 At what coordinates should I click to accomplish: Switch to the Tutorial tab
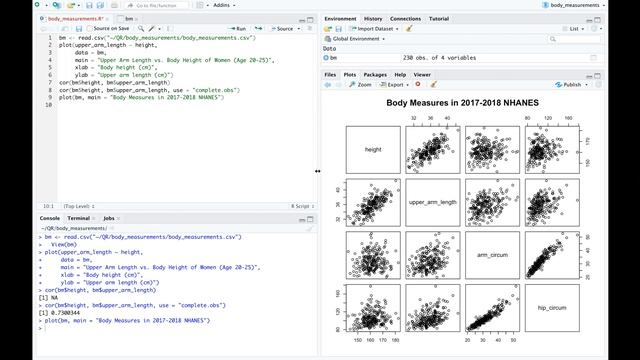pyautogui.click(x=439, y=19)
